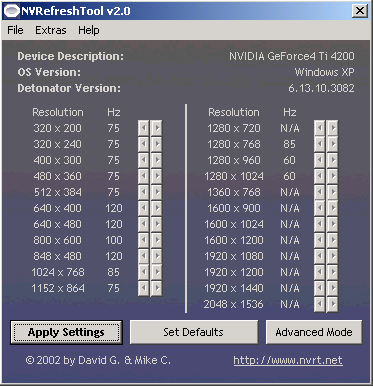Image resolution: width=373 pixels, height=388 pixels.
Task: Increase Hz for 1600 x 1200
Action: pos(332,240)
